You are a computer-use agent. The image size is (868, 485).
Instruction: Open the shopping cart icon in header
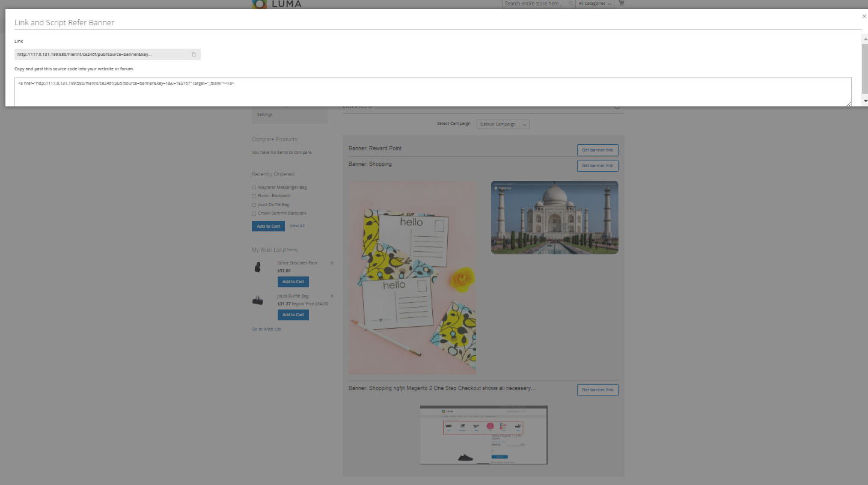click(621, 4)
